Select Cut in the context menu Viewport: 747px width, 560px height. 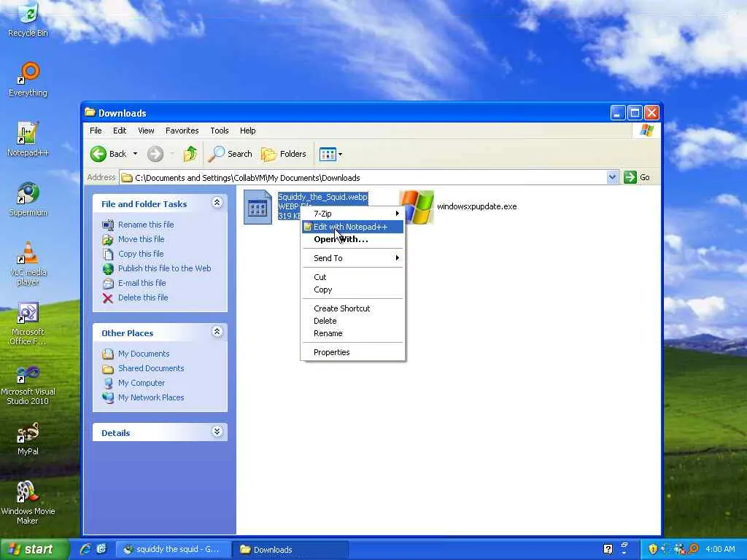(x=352, y=276)
